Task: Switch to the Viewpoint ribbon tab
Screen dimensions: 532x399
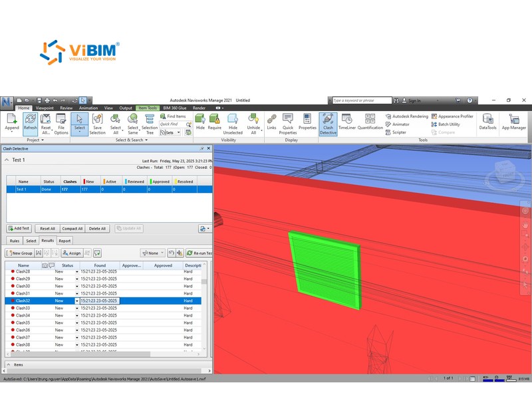Action: pos(45,108)
